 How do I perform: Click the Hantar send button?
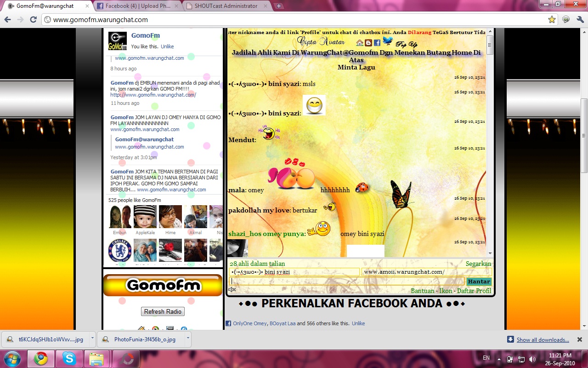click(x=479, y=282)
